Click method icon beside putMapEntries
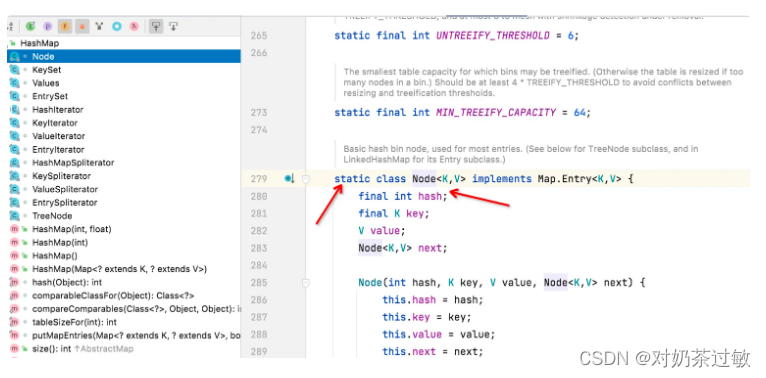This screenshot has height=378, width=766. coord(15,336)
